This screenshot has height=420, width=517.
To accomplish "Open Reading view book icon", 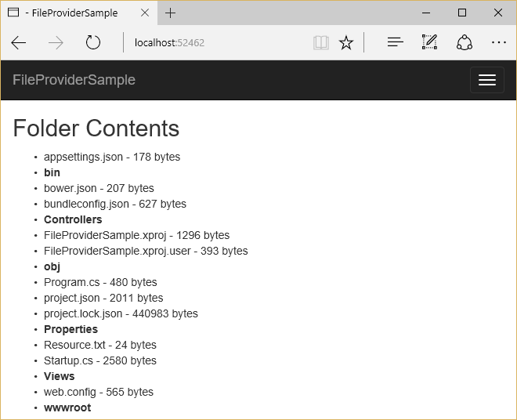I will point(320,43).
